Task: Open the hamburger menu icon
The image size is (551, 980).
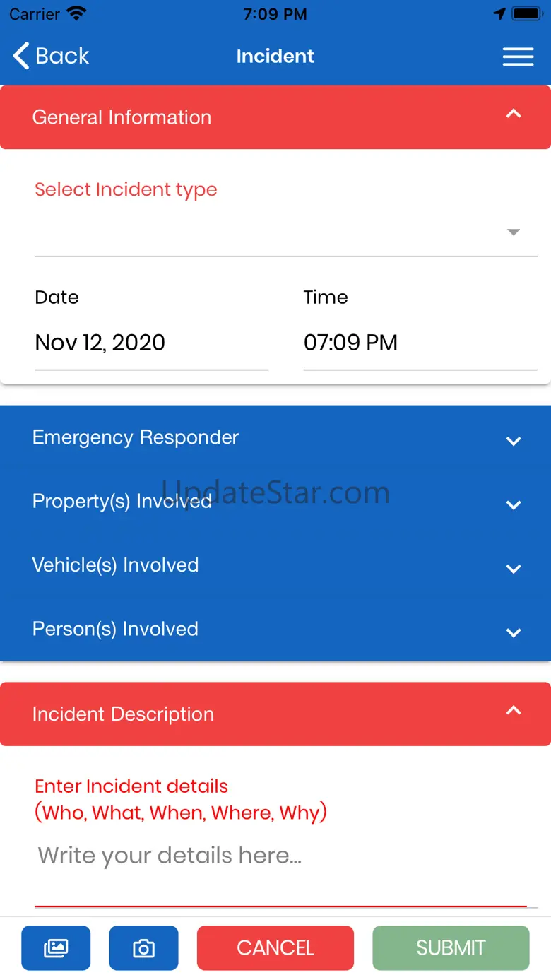Action: tap(518, 57)
